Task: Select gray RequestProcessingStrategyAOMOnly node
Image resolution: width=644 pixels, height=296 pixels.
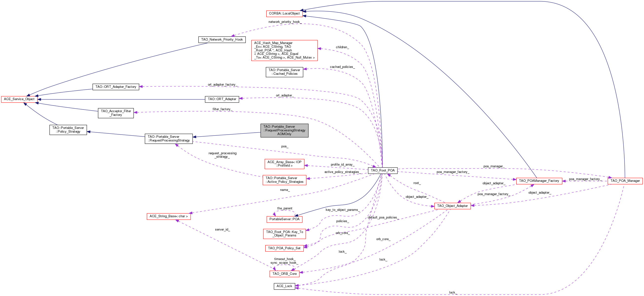Action: pos(284,130)
